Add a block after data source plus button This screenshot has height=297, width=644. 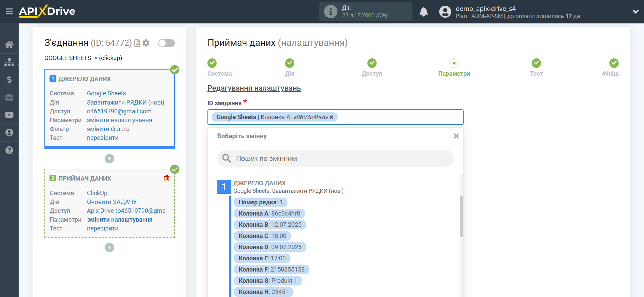click(109, 159)
